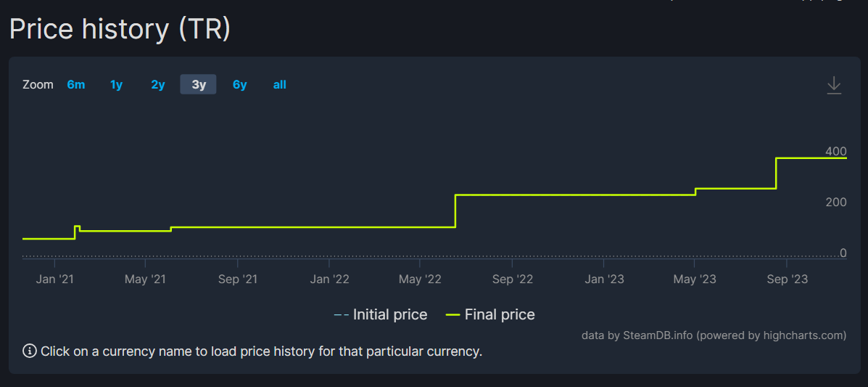Click the late 2023 price increase step
Screen dimensions: 868x387
[x=777, y=173]
